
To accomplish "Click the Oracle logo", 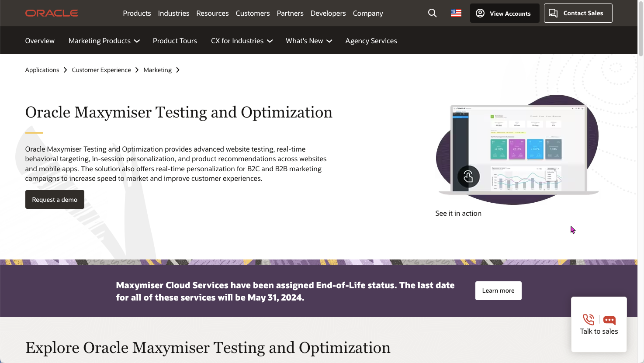I will click(52, 13).
